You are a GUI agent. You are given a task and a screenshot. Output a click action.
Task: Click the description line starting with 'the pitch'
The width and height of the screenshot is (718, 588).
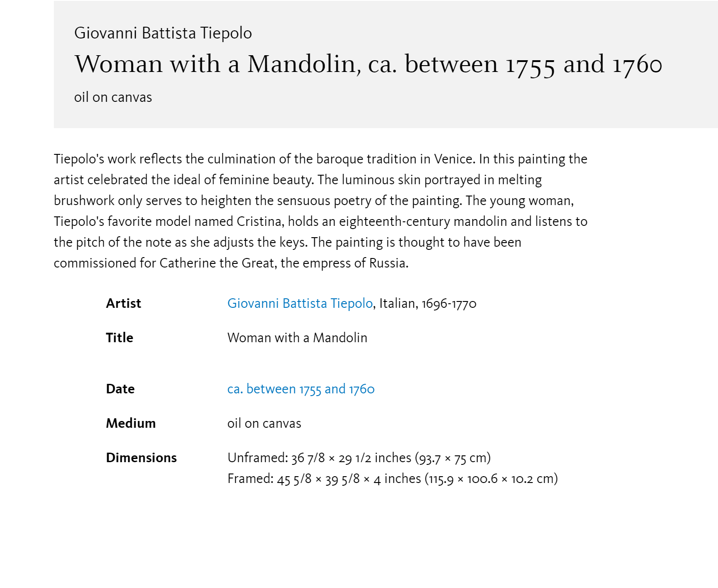coord(287,242)
